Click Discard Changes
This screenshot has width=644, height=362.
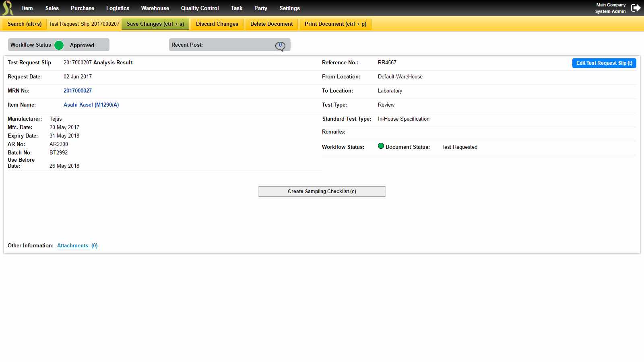(217, 24)
